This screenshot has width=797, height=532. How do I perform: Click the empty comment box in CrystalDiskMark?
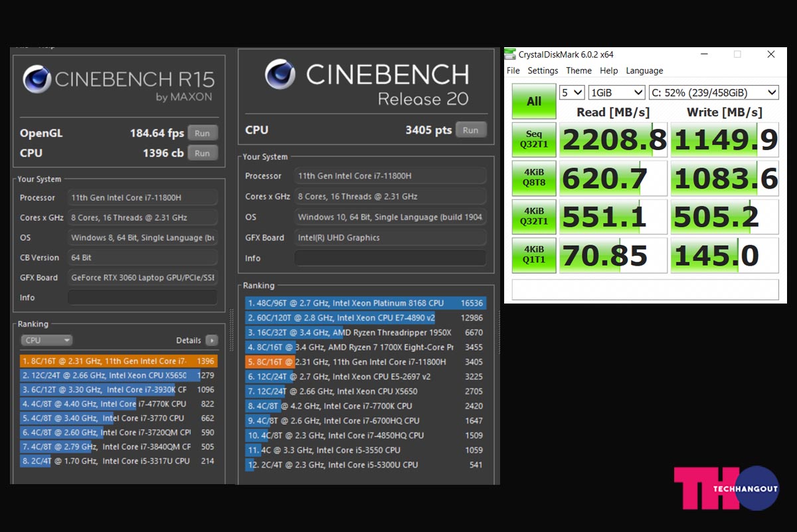click(645, 290)
